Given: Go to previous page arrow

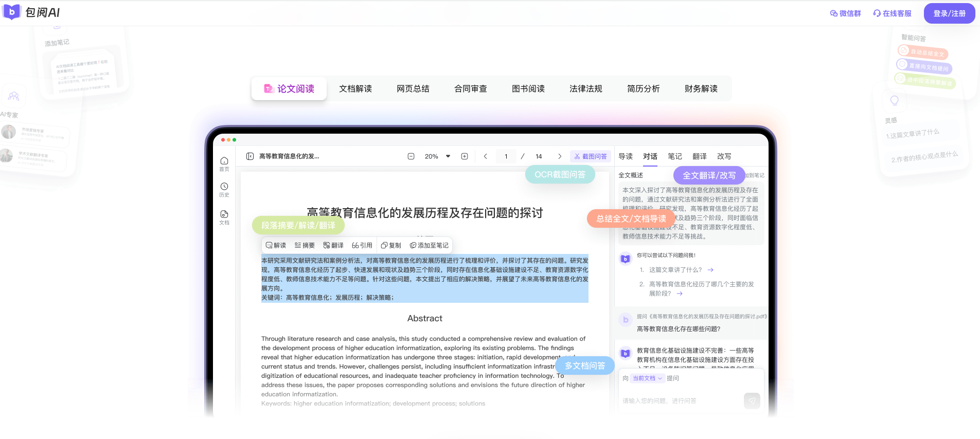Looking at the screenshot, I should 485,156.
